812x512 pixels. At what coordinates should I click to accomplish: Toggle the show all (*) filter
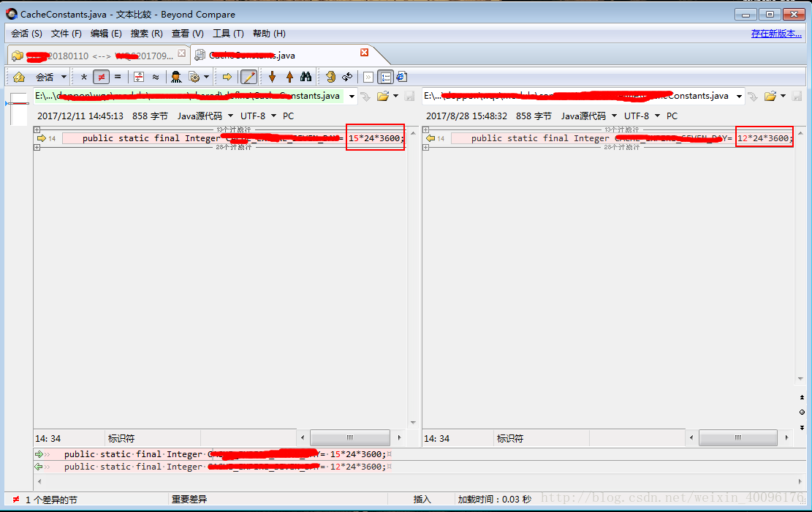coord(84,78)
